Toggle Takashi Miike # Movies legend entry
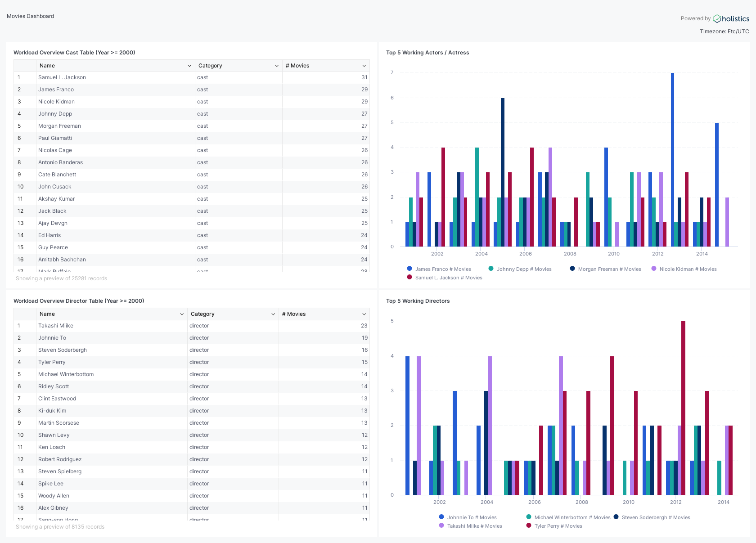Viewport: 756px width, 543px height. pyautogui.click(x=471, y=526)
